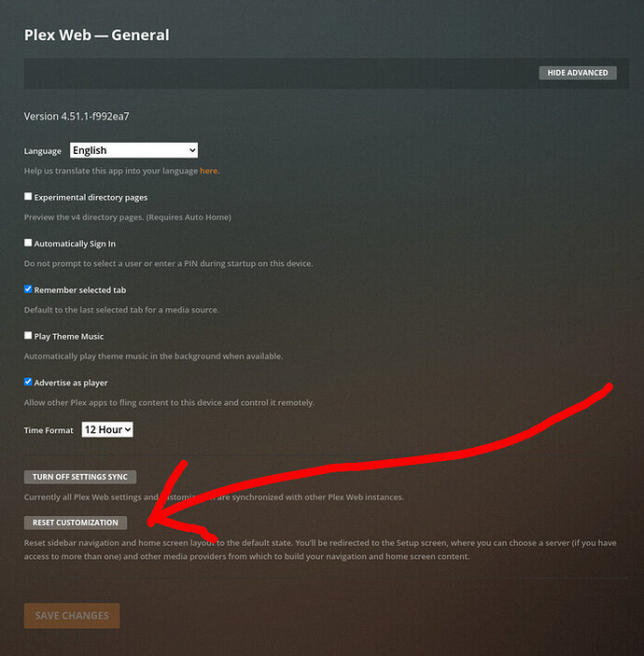Click the arrow on the Language select box

(x=192, y=150)
